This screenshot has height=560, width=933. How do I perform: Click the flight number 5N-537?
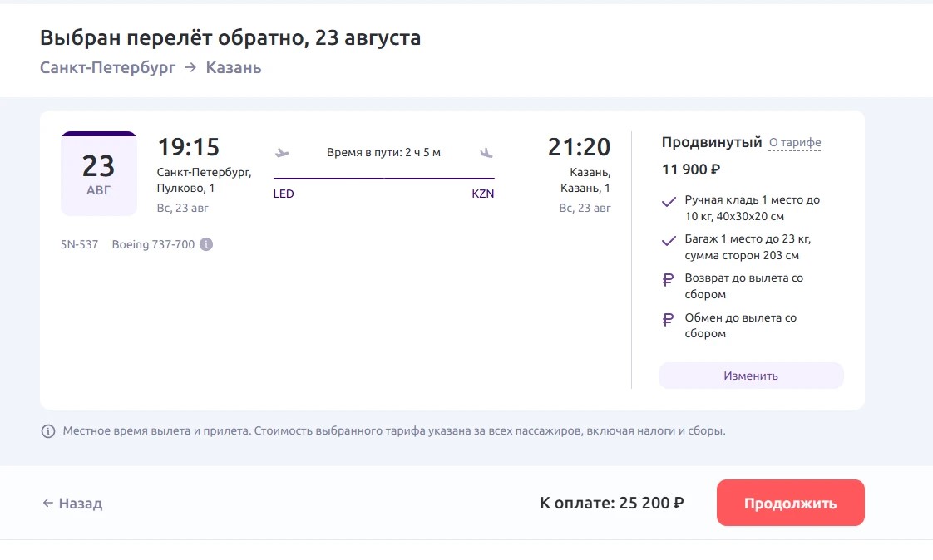tap(79, 244)
